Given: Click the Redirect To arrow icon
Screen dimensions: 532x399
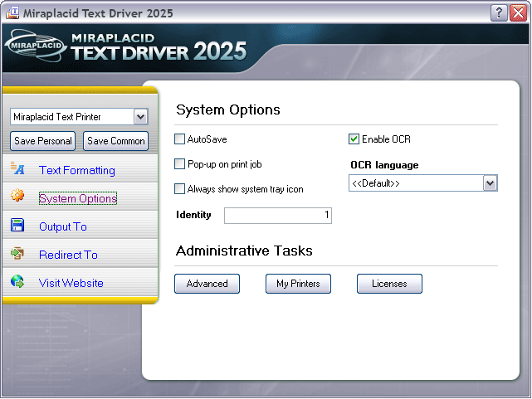Looking at the screenshot, I should click(17, 253).
